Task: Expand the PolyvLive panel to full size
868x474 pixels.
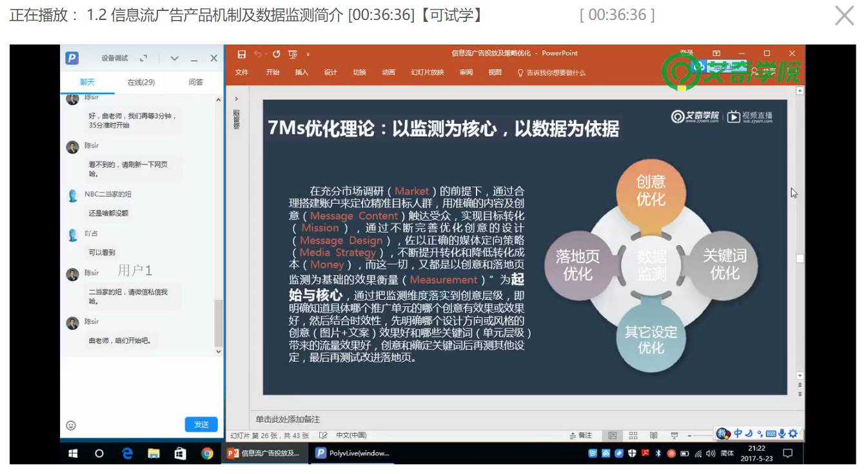Action: coord(143,58)
